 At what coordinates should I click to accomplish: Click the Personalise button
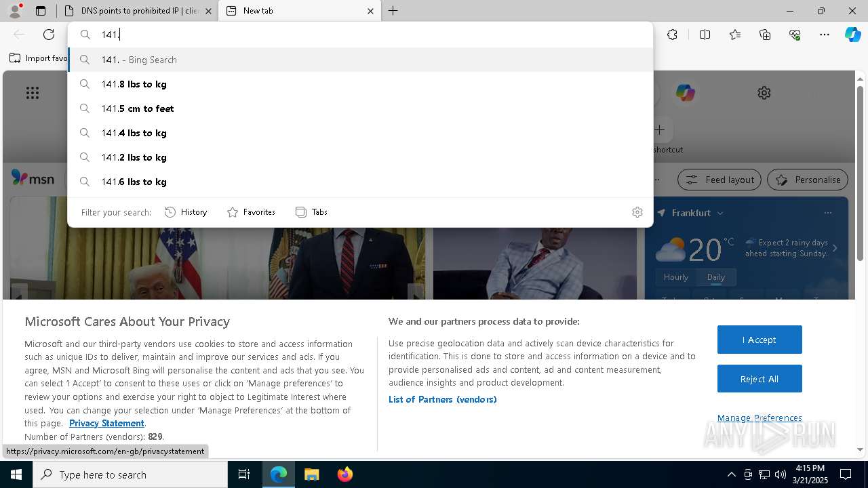808,180
